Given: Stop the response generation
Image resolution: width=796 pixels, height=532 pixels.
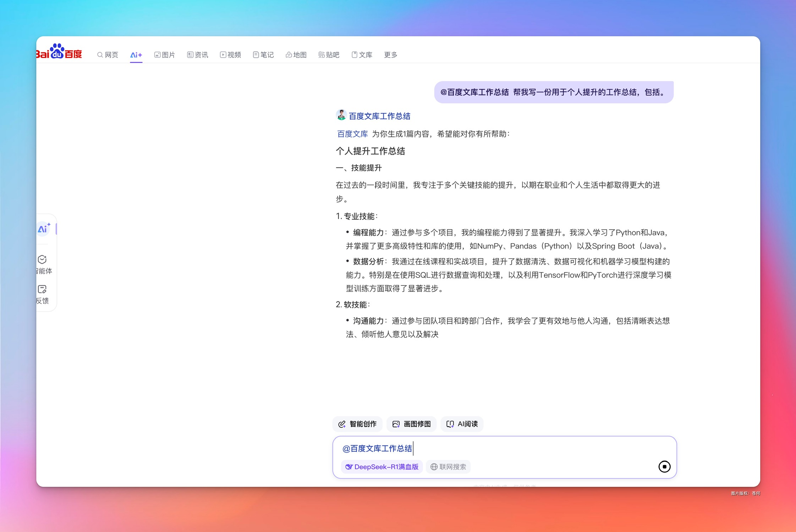Looking at the screenshot, I should tap(664, 467).
